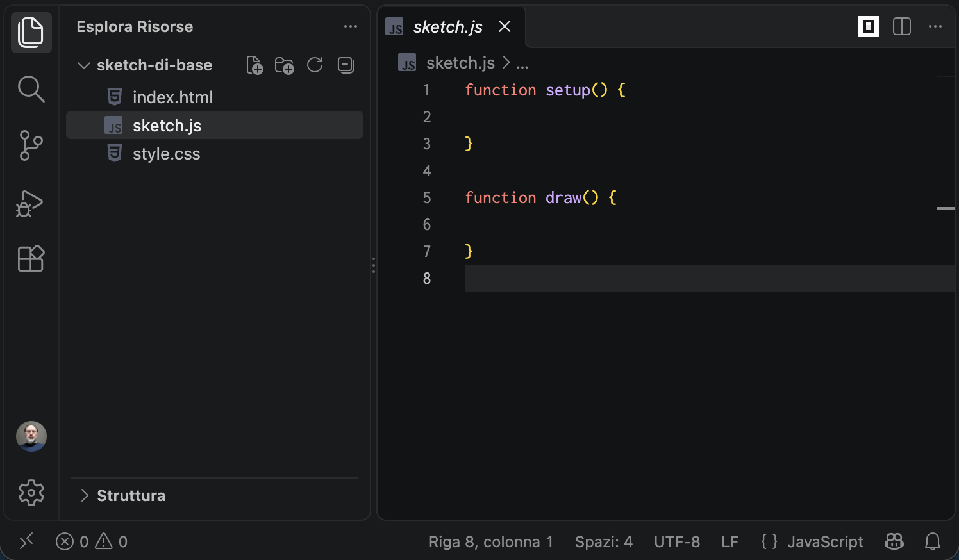Screen dimensions: 959x560
Task: Open the Search view in activity bar
Action: click(x=31, y=89)
